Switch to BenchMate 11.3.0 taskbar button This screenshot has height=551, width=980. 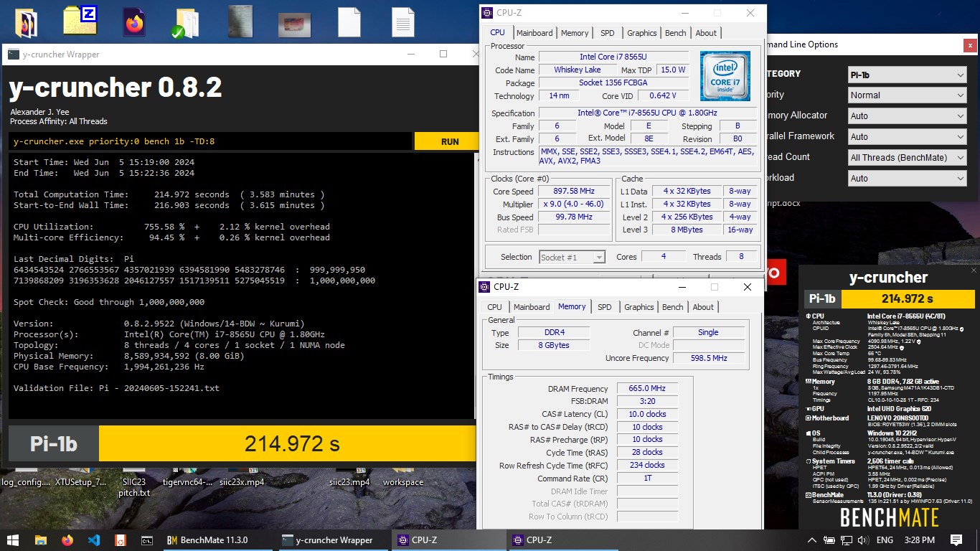[x=219, y=540]
